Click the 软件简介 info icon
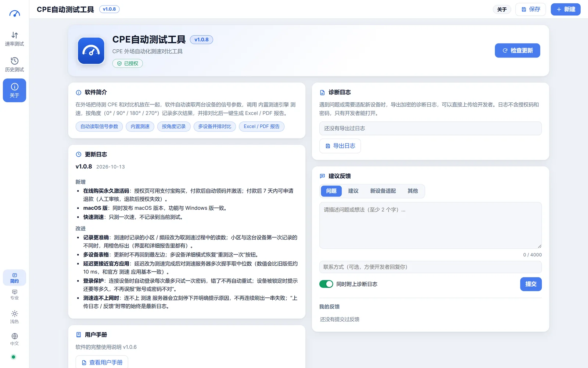Screen dimensions: 588x368 [78, 92]
